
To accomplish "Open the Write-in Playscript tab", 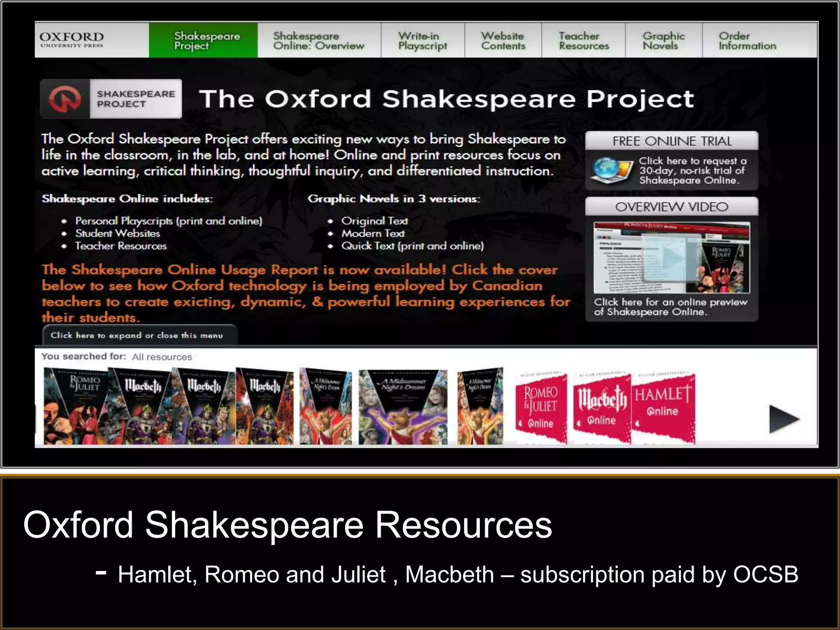I will coord(423,40).
